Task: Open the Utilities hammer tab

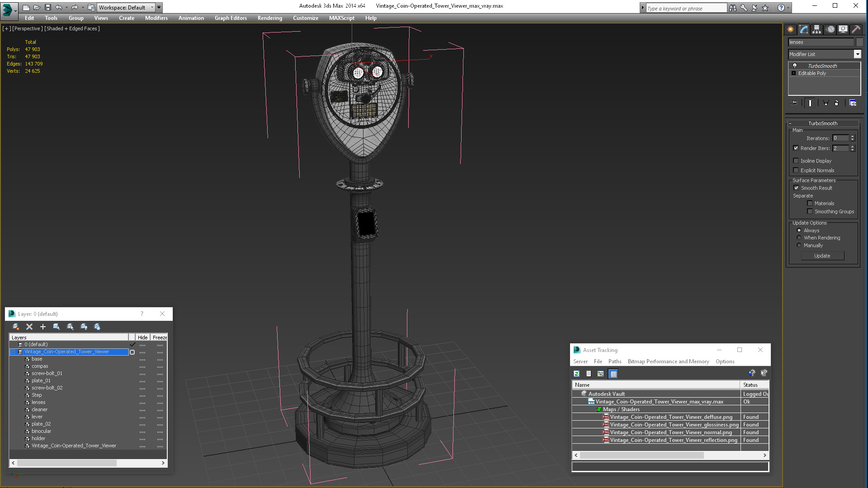Action: click(856, 29)
